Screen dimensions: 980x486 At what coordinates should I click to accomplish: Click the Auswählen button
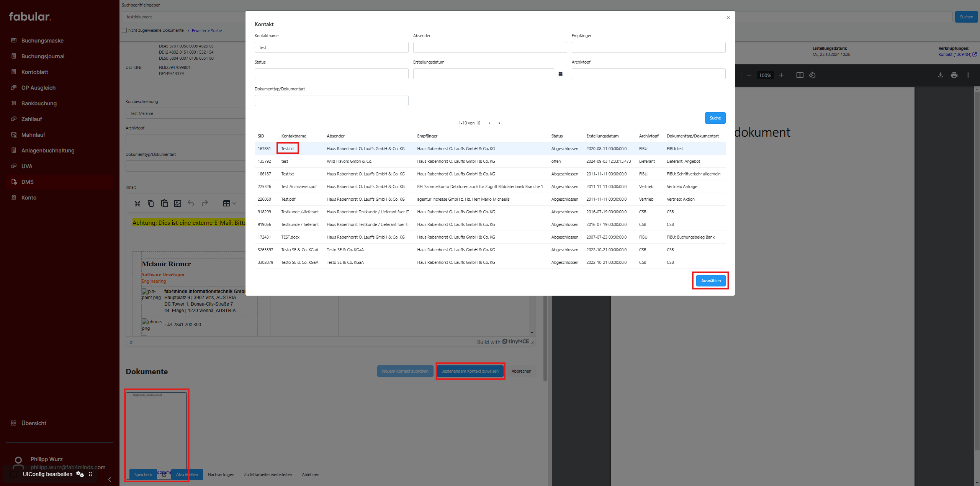710,281
